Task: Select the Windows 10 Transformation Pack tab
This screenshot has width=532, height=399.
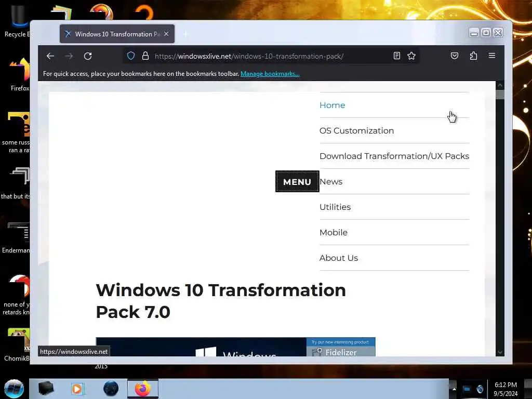Action: (x=117, y=34)
